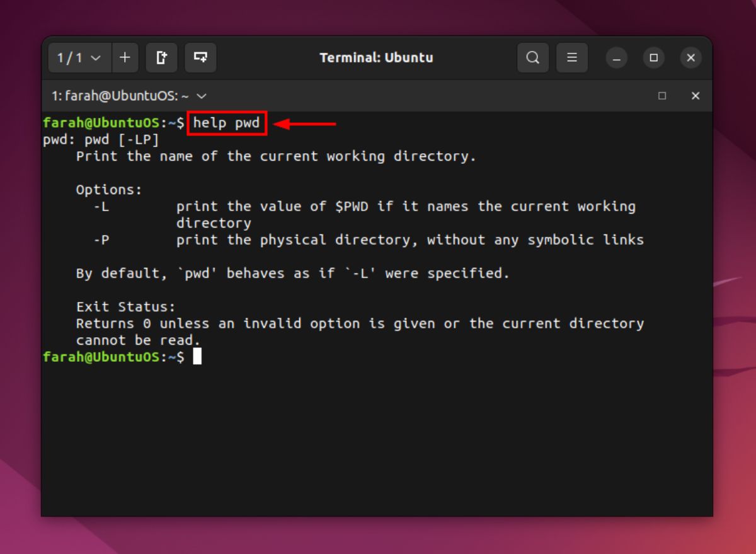Open terminal search with the magnifier icon
756x554 pixels.
click(533, 57)
